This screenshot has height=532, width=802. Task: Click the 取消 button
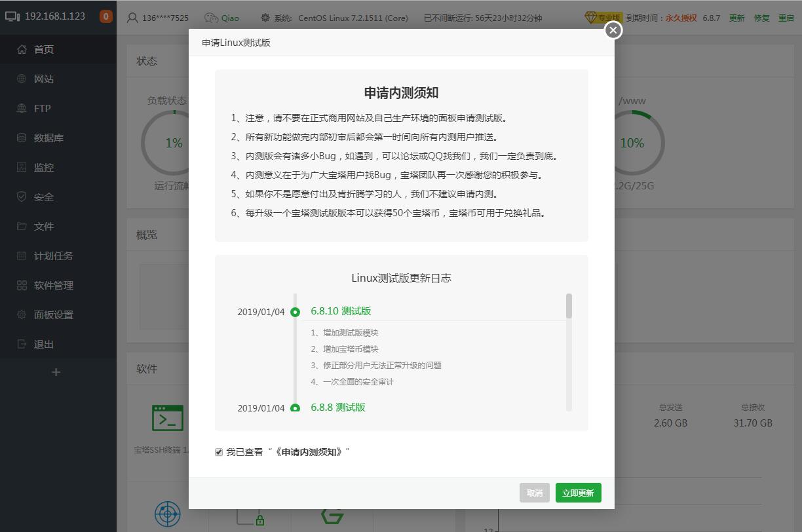(x=535, y=493)
